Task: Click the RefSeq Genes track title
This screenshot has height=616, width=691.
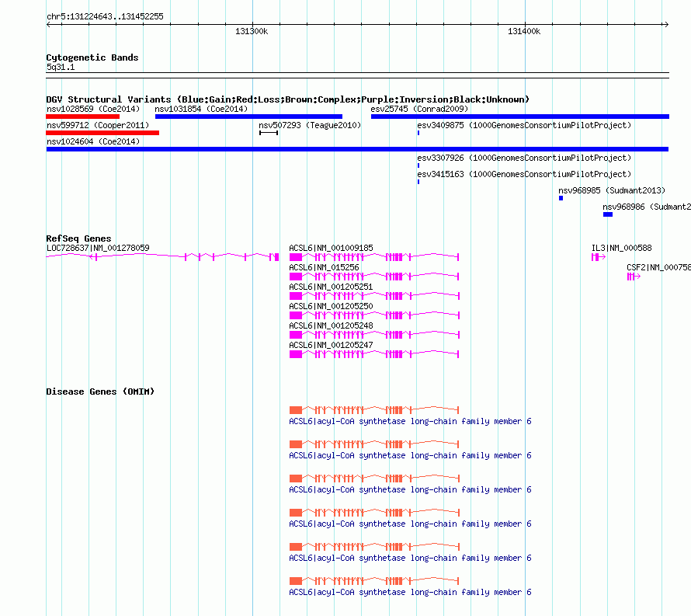Action: click(78, 238)
